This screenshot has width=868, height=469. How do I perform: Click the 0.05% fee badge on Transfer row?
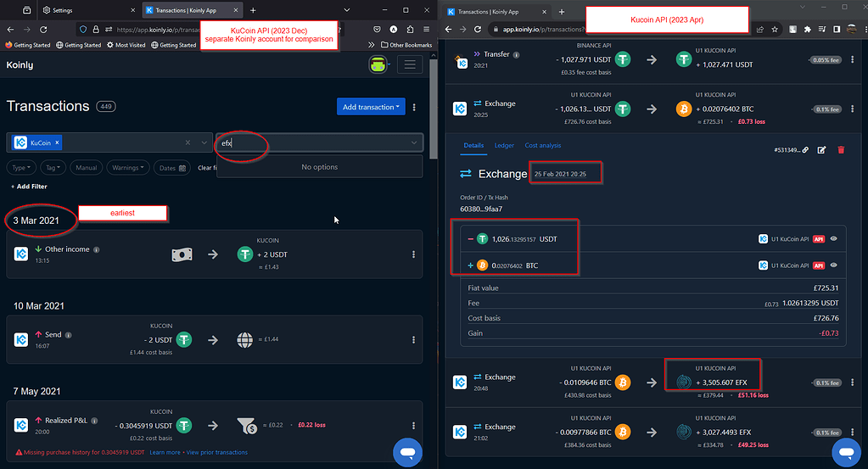tap(826, 59)
